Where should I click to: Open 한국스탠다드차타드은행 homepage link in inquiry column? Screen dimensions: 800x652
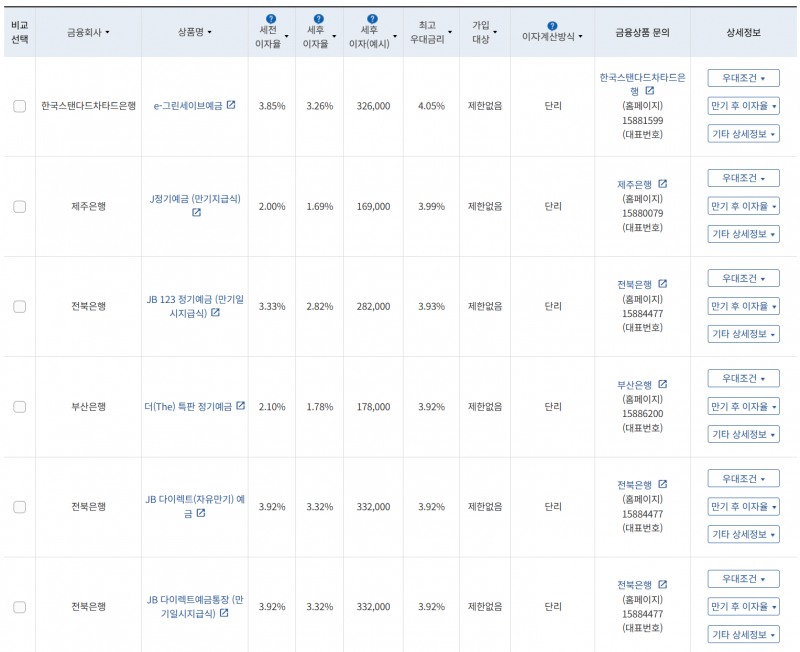coord(642,84)
